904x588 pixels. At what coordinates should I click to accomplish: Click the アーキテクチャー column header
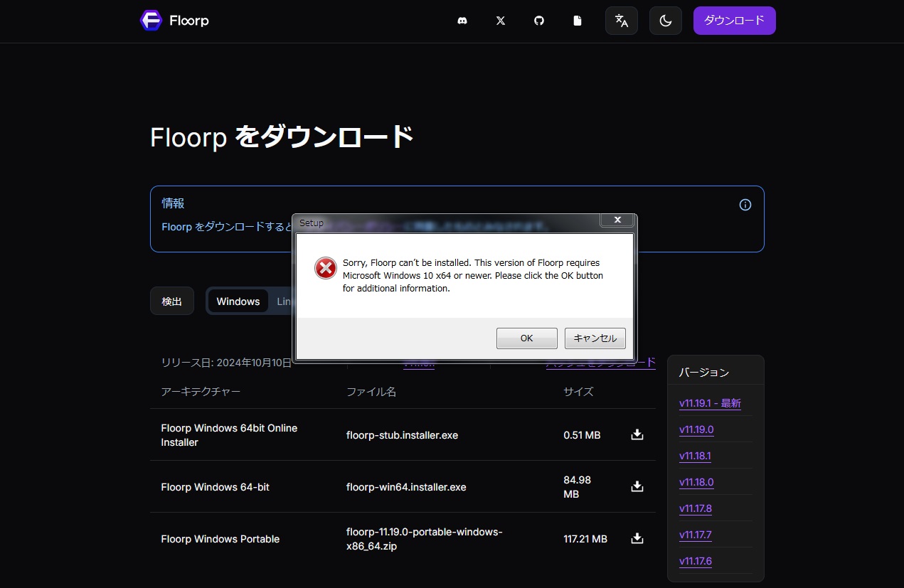tap(201, 392)
